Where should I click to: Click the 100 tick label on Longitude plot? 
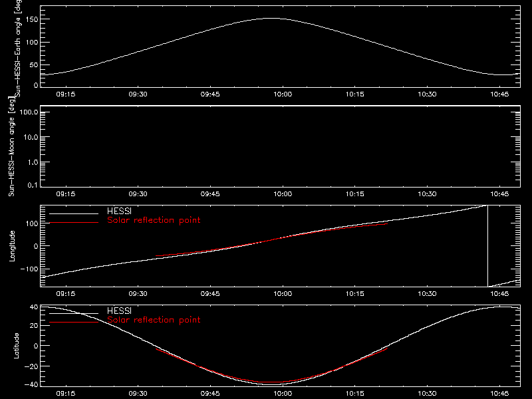point(33,223)
